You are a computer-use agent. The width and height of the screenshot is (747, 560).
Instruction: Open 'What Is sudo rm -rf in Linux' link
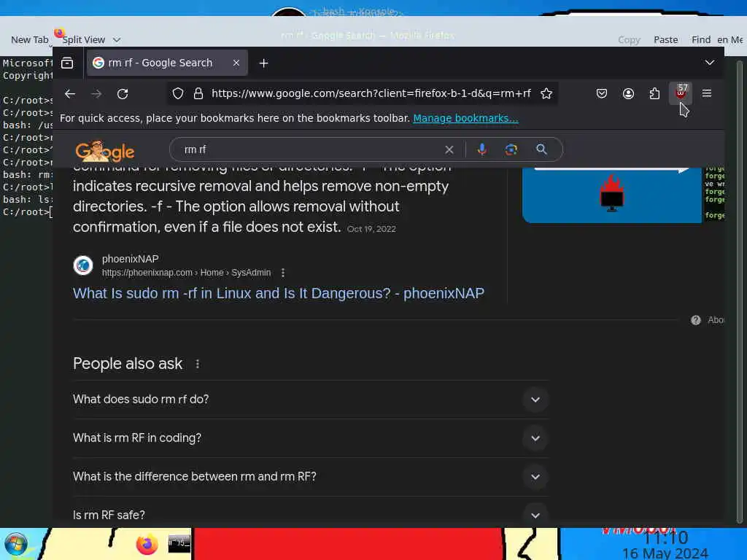279,293
